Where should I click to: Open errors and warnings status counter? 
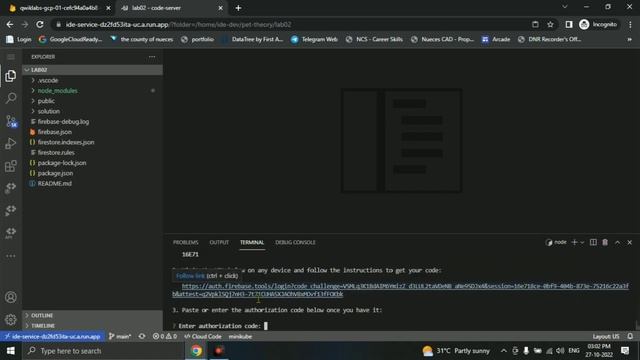165,336
